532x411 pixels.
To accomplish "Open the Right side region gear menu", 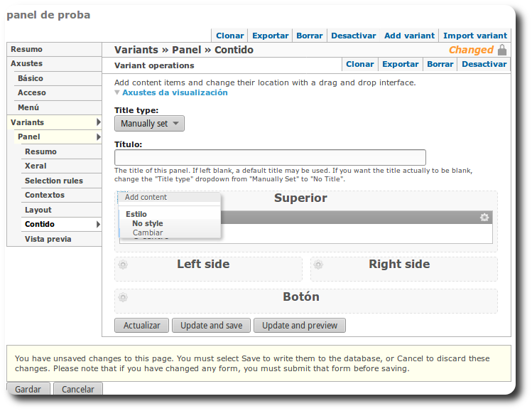I will (x=319, y=265).
